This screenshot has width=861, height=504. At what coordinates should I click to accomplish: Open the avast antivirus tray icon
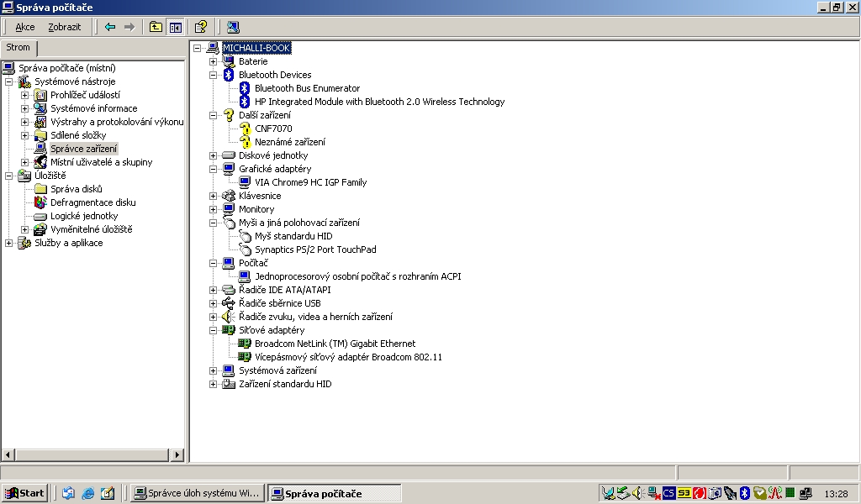[x=699, y=493]
